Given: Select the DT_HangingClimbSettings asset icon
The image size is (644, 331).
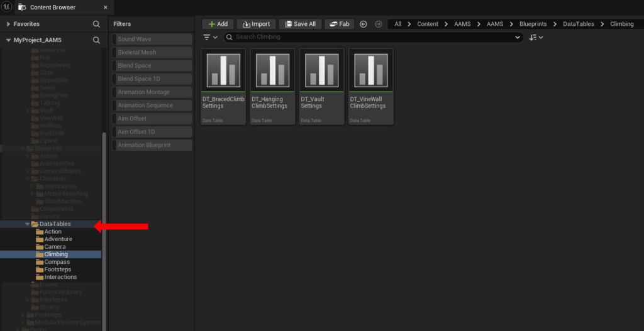Looking at the screenshot, I should point(272,69).
